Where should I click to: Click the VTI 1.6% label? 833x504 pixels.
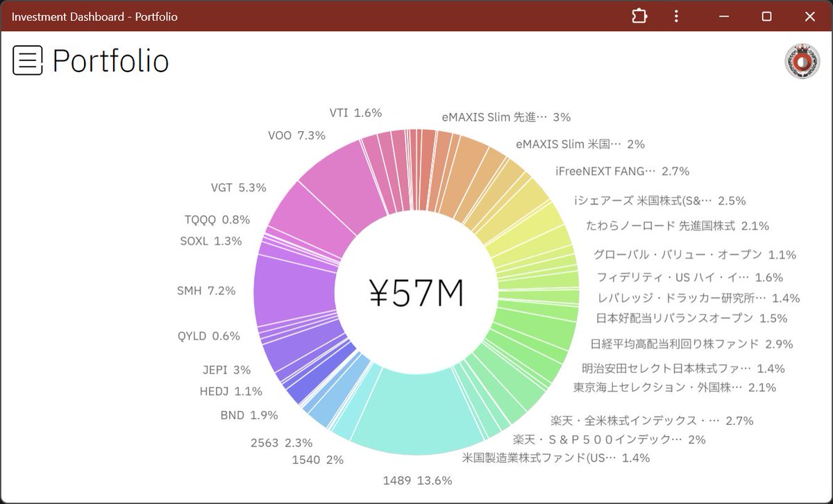tap(355, 113)
